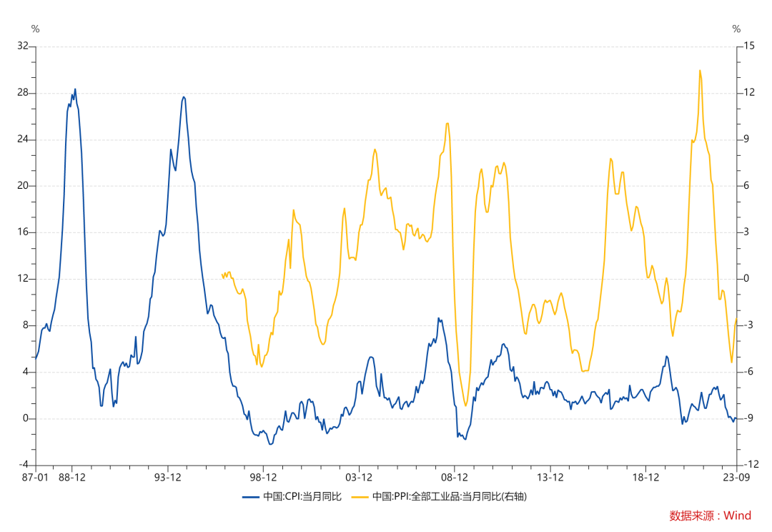The image size is (772, 532).
Task: Select the 93-12 x-axis date label
Action: [168, 478]
